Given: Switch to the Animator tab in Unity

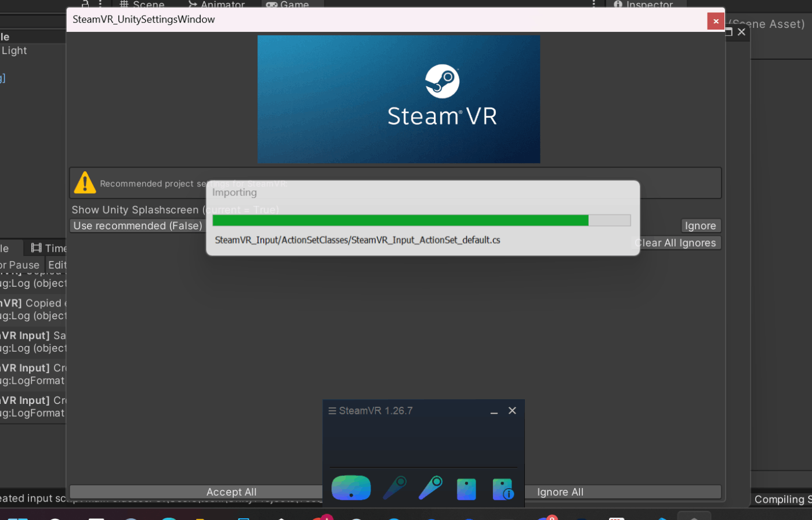Looking at the screenshot, I should 216,5.
